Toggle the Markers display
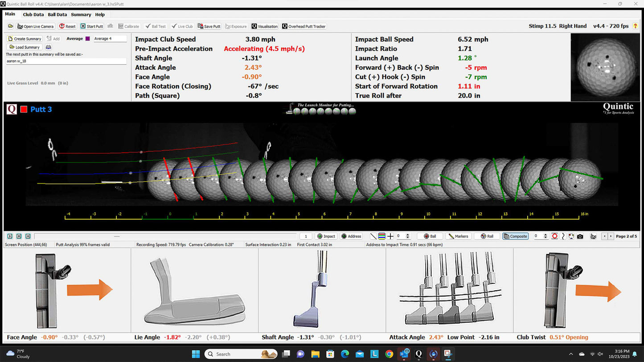The image size is (644, 362). pos(458,236)
